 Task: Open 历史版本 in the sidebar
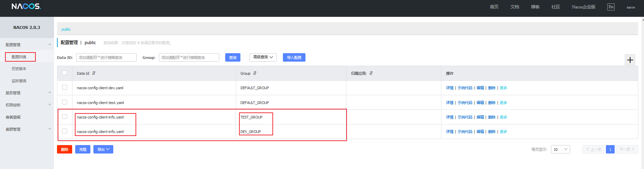click(19, 69)
